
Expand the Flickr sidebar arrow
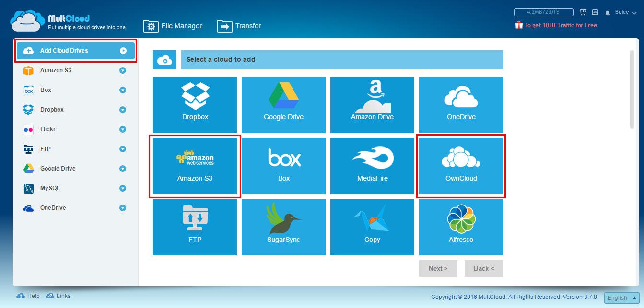click(123, 129)
